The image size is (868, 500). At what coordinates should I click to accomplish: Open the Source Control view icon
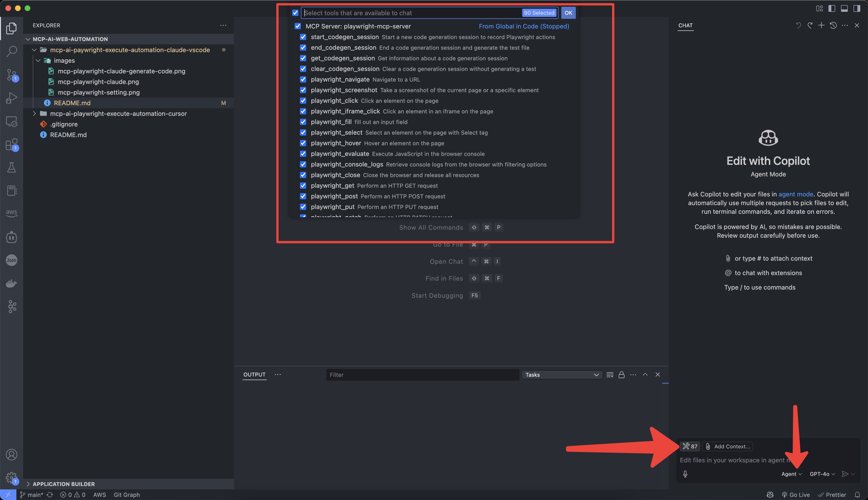11,75
